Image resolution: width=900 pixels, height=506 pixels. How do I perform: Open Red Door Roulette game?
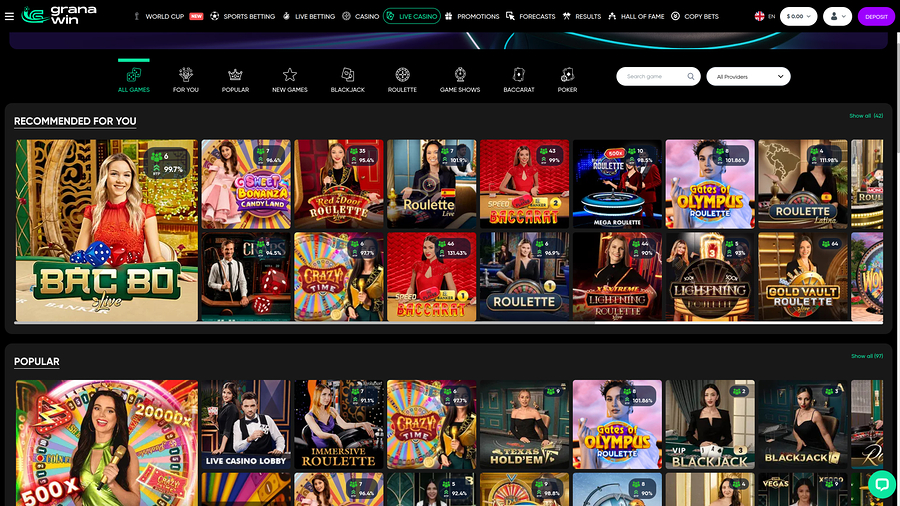pyautogui.click(x=339, y=184)
